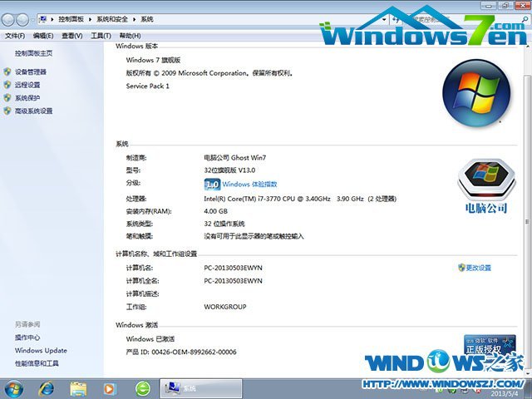This screenshot has width=532, height=399.
Task: Open Windows 体验指数 link
Action: 249,185
